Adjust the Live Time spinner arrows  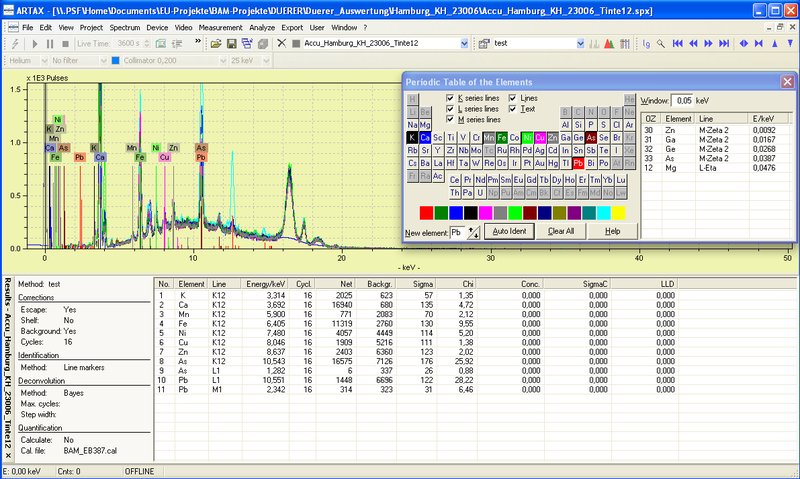[147, 44]
